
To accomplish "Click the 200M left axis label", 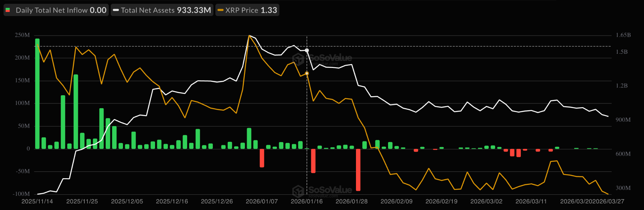I will point(22,58).
